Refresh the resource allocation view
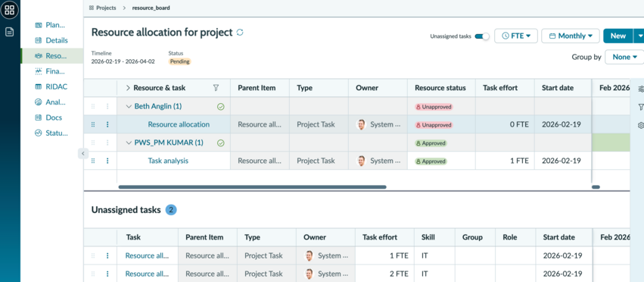The width and height of the screenshot is (644, 282). pos(240,32)
